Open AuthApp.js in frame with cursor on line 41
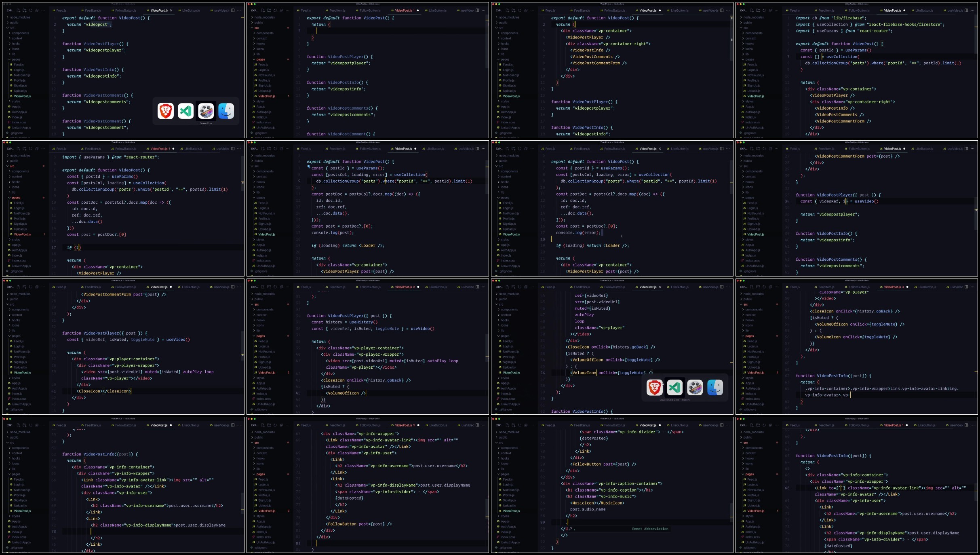The height and width of the screenshot is (555, 980). [17, 388]
